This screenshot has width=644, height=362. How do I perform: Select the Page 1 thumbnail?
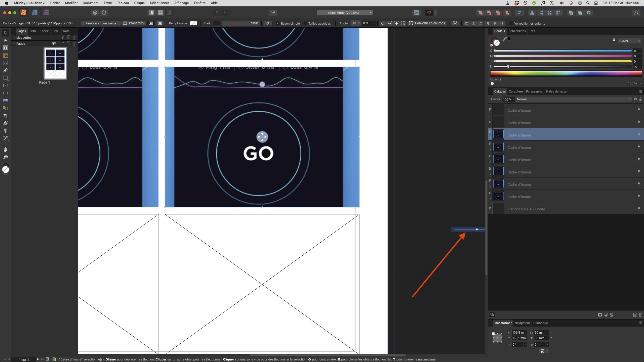point(55,64)
